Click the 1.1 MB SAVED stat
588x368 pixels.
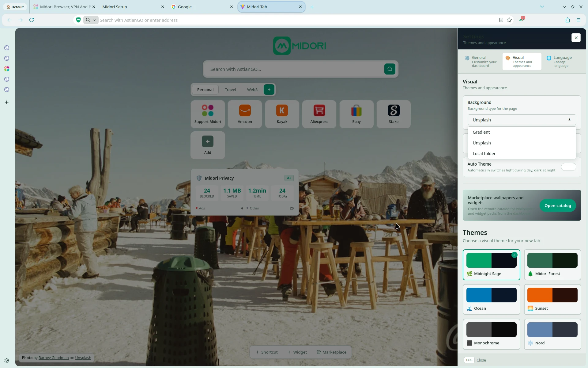[232, 193]
